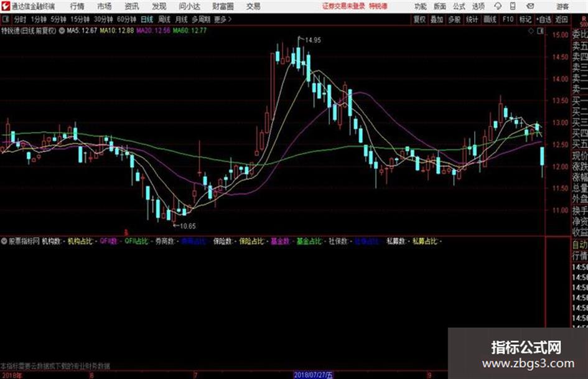This screenshot has height=379, width=588.
Task: Click the 画线 drawing tool button
Action: tap(490, 19)
